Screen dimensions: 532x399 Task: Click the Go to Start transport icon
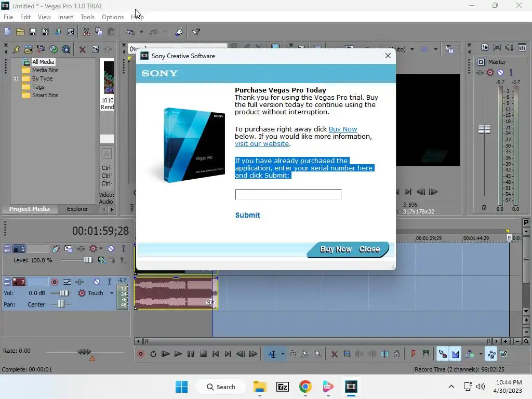coord(216,354)
